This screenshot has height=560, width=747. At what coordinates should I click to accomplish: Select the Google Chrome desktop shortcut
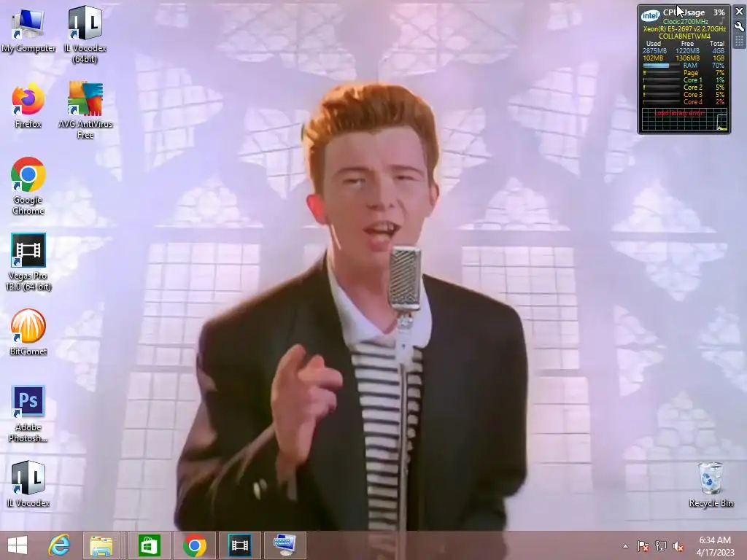(28, 186)
